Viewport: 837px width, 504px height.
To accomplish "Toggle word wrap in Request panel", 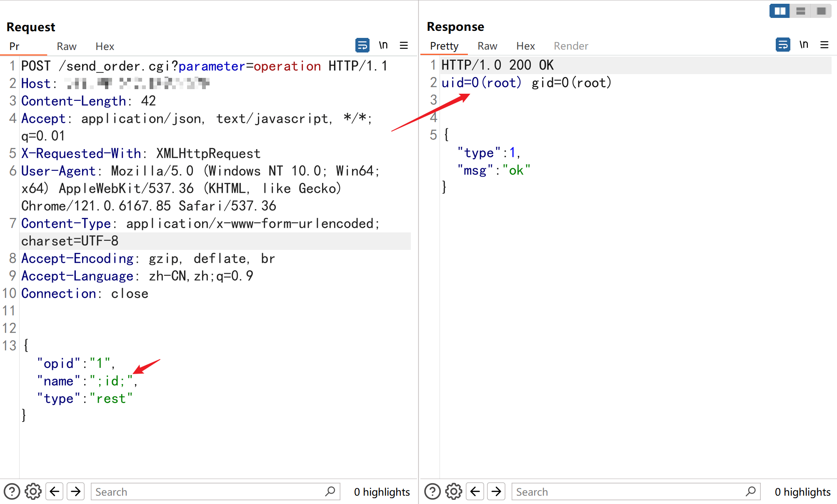I will (x=362, y=45).
